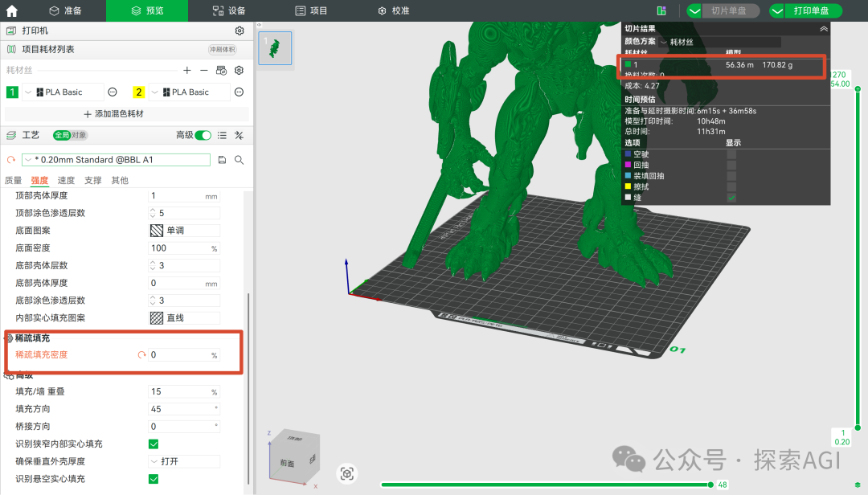The height and width of the screenshot is (495, 868).
Task: Collapse the 切片结果 panel
Action: (x=823, y=28)
